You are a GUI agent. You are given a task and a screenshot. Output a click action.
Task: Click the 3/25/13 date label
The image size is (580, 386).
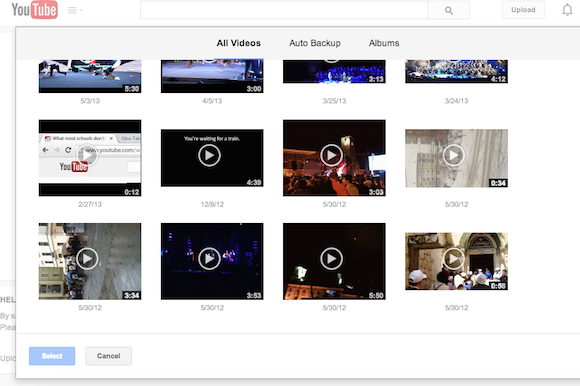pyautogui.click(x=334, y=101)
